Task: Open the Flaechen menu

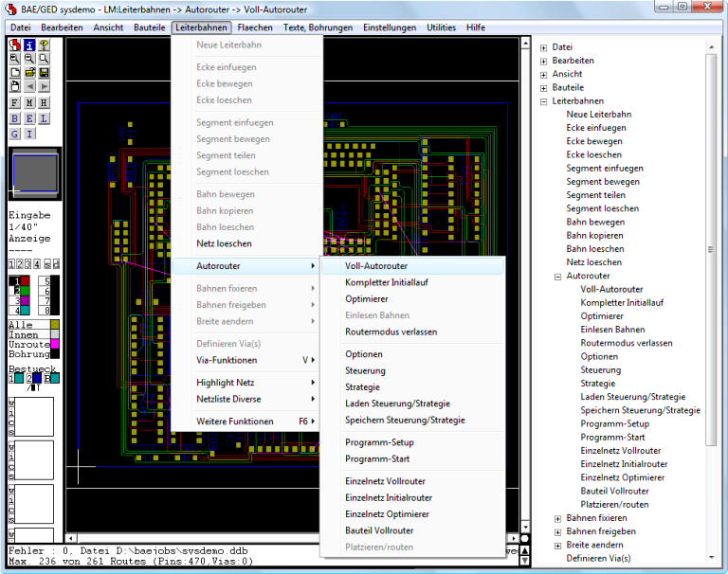Action: point(255,27)
